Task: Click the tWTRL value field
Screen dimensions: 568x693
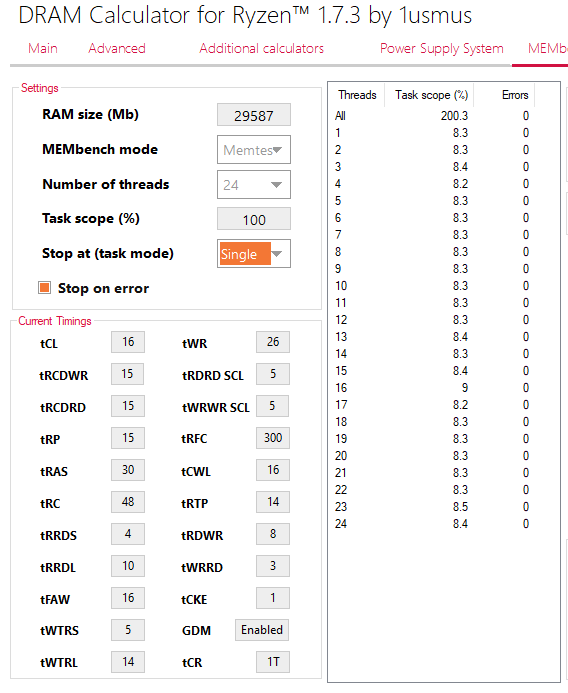Action: click(128, 662)
